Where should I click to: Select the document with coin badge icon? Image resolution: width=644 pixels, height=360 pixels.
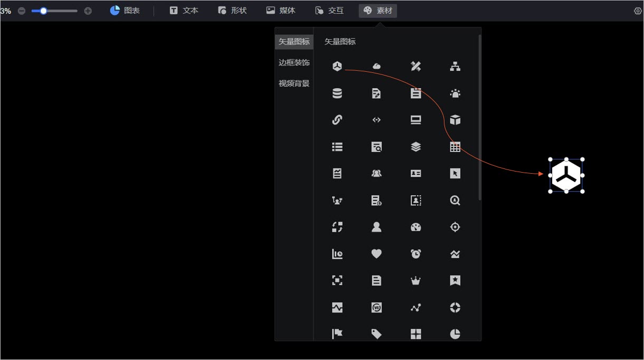pos(376,200)
